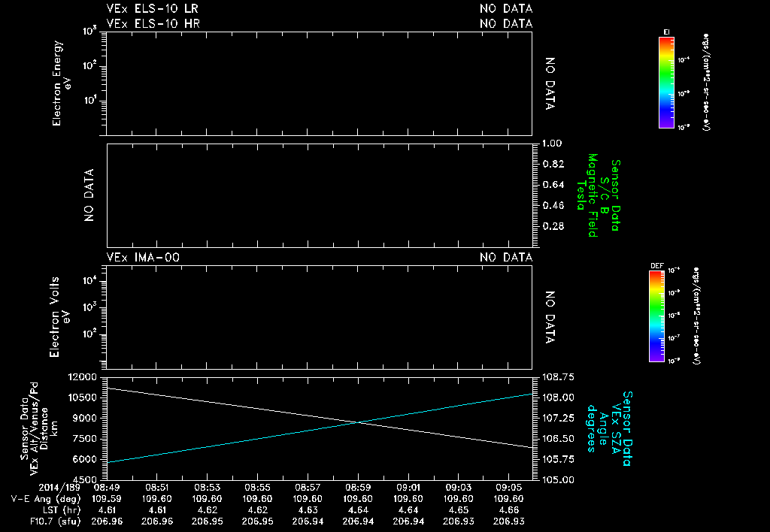Image resolution: width=770 pixels, height=532 pixels.
Task: Click the vertical 'NO DATA' beside the electron panel
Action: tap(550, 83)
